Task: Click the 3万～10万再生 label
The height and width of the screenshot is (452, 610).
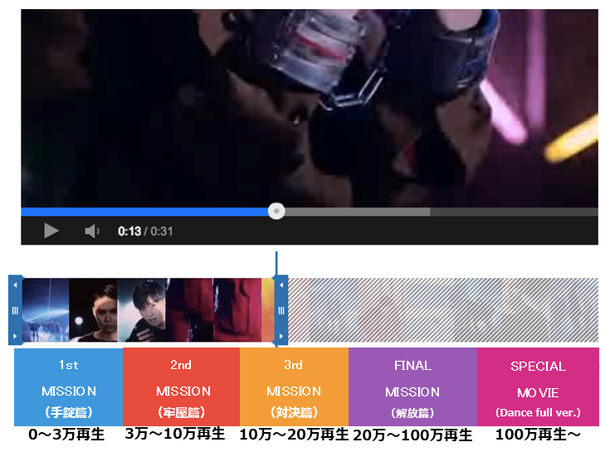Action: (175, 434)
